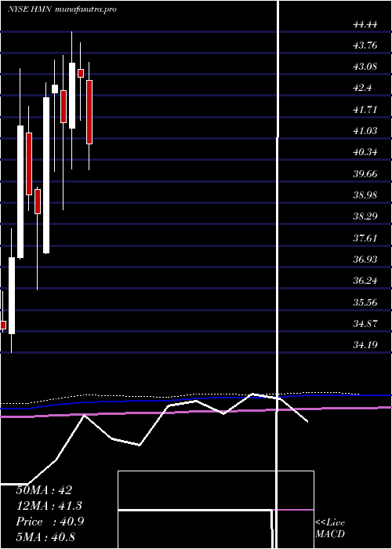Click the 50MA : 42 readout
Image resolution: width=392 pixels, height=549 pixels.
point(44,490)
